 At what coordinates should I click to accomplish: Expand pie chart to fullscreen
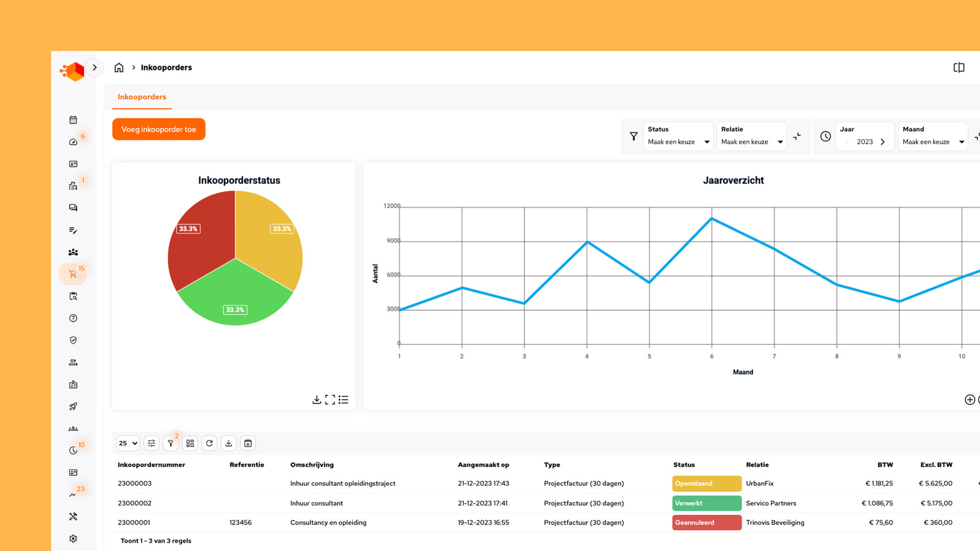point(330,399)
